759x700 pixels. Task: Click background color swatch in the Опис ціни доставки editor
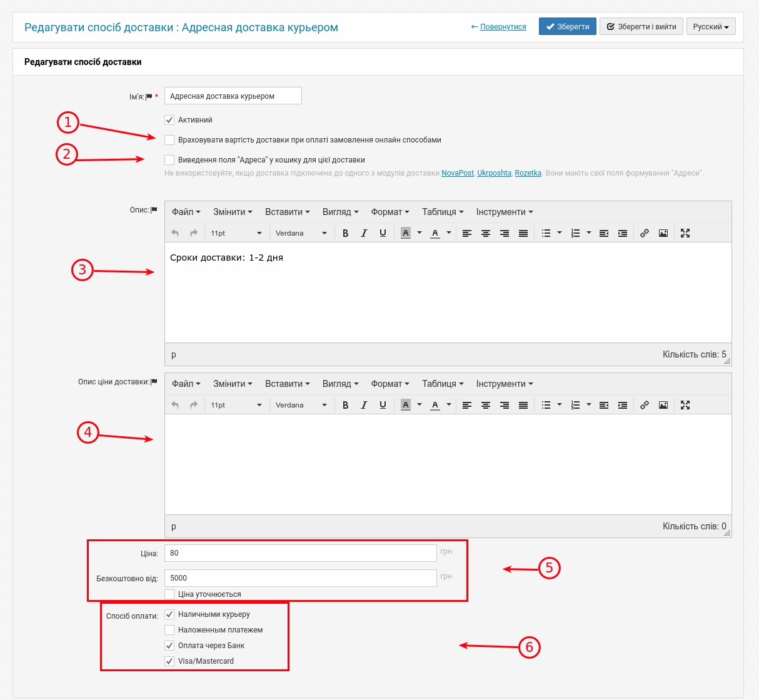[406, 405]
